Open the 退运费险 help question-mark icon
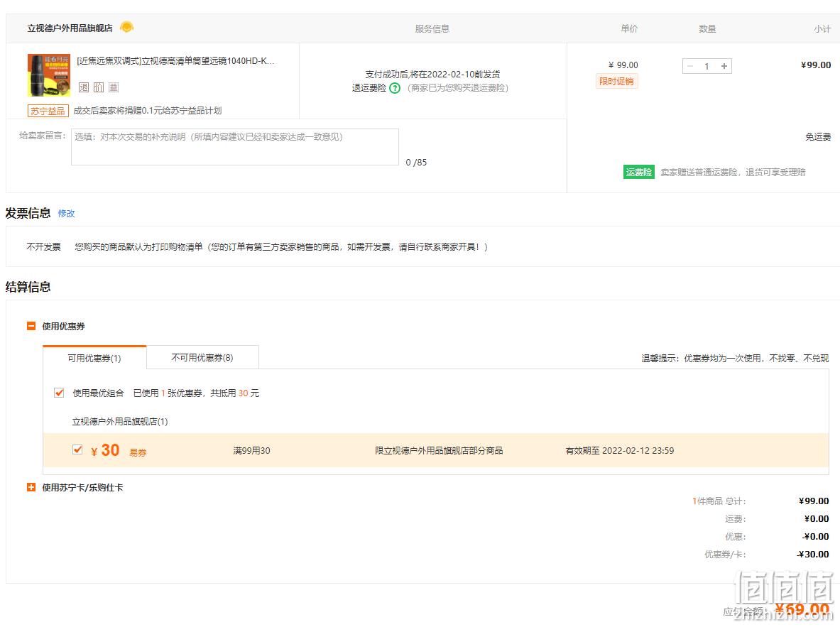 point(395,89)
